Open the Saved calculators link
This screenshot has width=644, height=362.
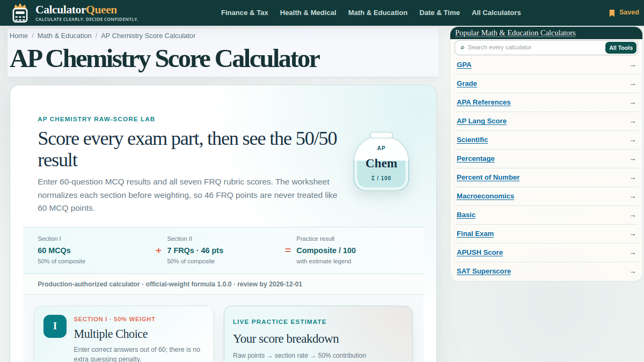coord(624,12)
